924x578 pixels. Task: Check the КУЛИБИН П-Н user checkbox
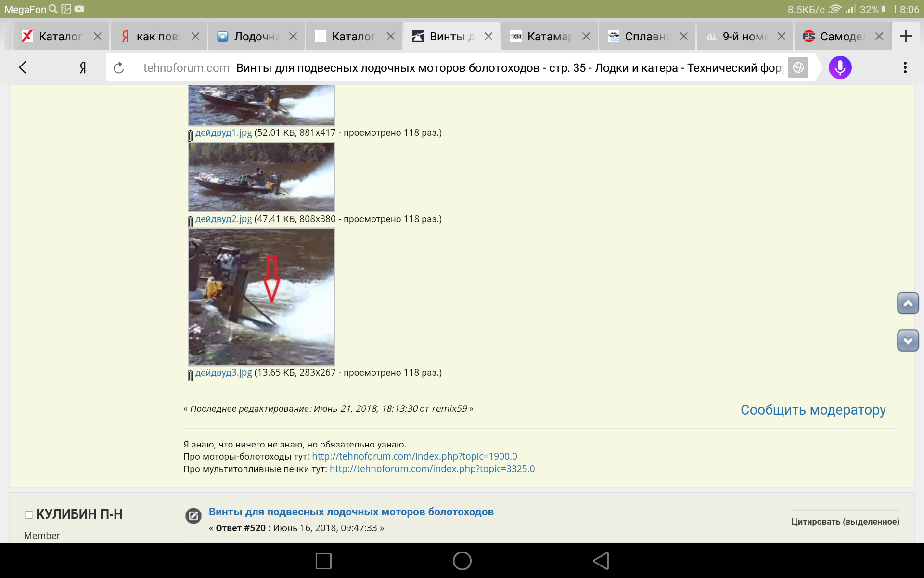pyautogui.click(x=29, y=515)
